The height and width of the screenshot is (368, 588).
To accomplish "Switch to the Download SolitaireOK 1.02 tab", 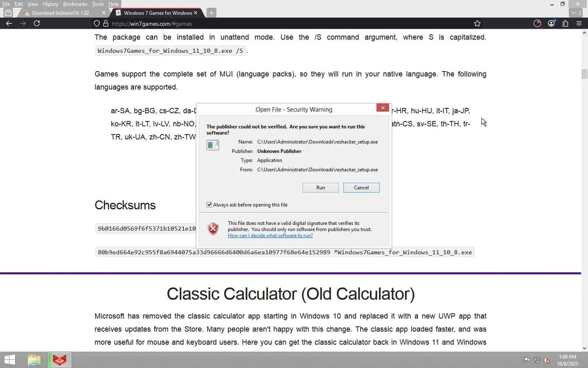I will coord(60,13).
